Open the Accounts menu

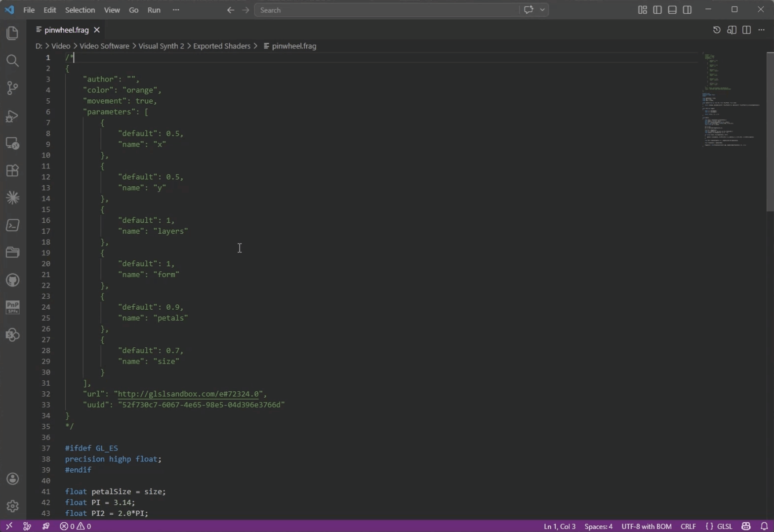(12, 479)
